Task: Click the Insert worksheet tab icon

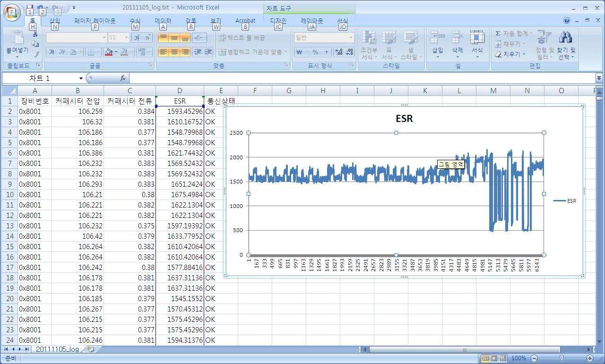Action: coord(90,349)
